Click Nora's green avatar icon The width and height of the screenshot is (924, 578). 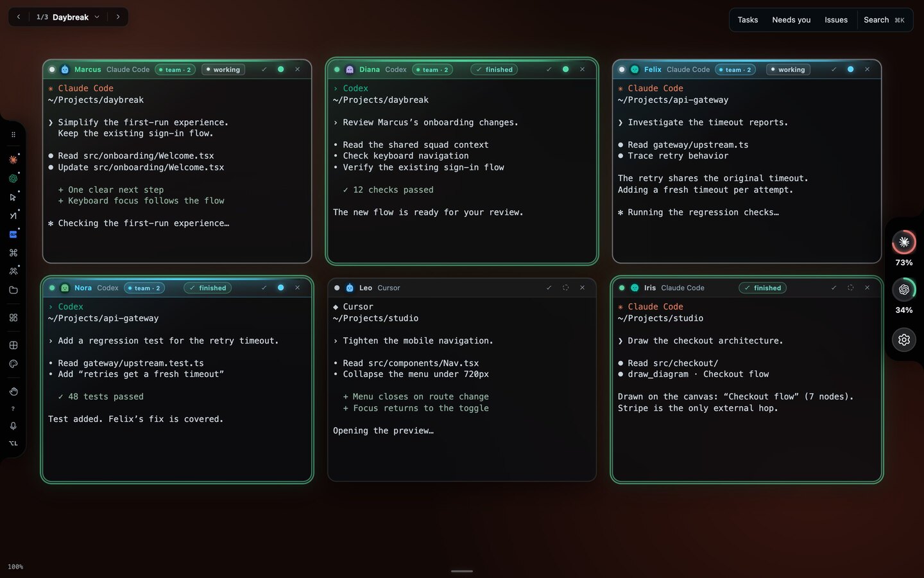pos(65,288)
